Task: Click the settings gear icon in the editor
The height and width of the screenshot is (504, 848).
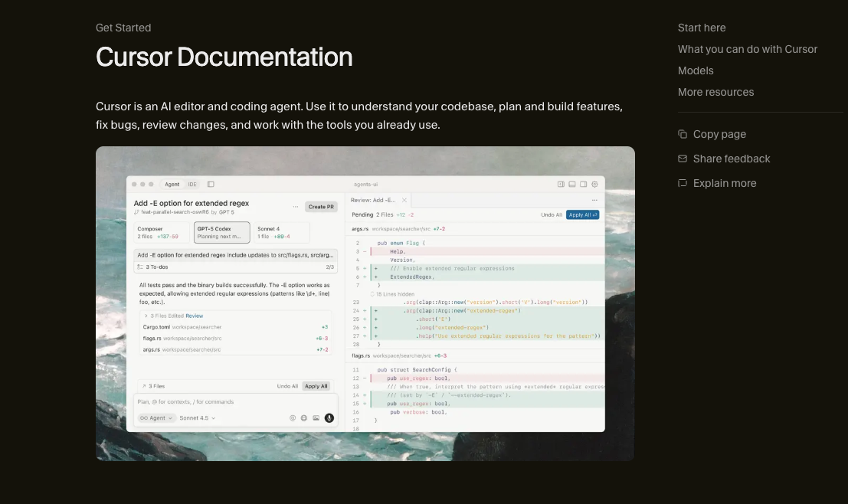Action: (594, 185)
